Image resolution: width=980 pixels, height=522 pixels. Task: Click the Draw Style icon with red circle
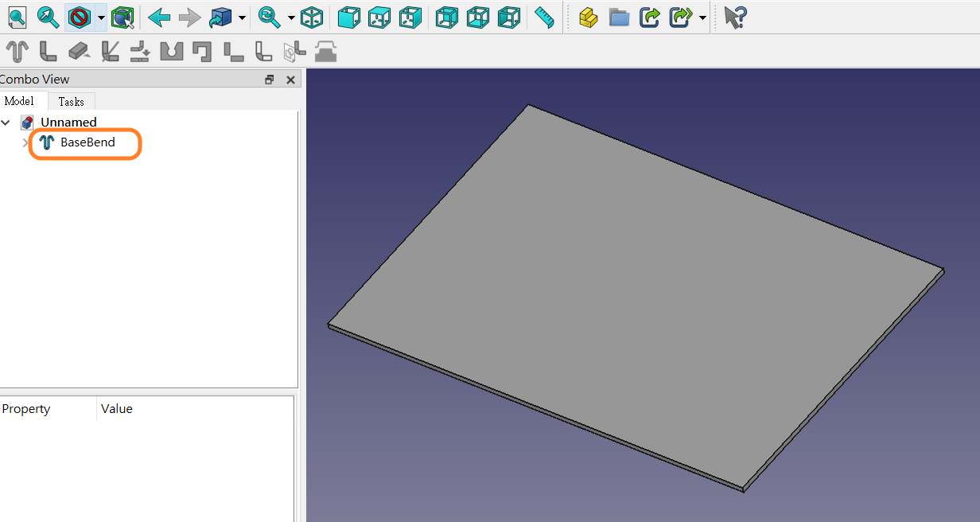point(79,16)
